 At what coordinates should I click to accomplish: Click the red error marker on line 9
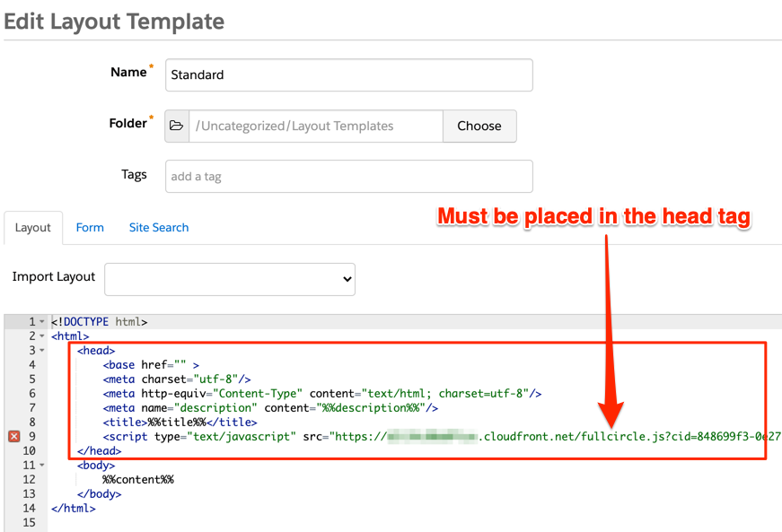pos(14,436)
